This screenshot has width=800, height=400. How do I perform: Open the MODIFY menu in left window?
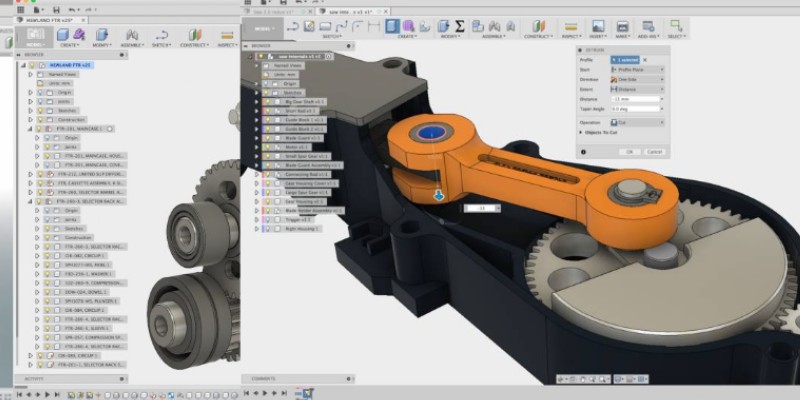(x=103, y=45)
